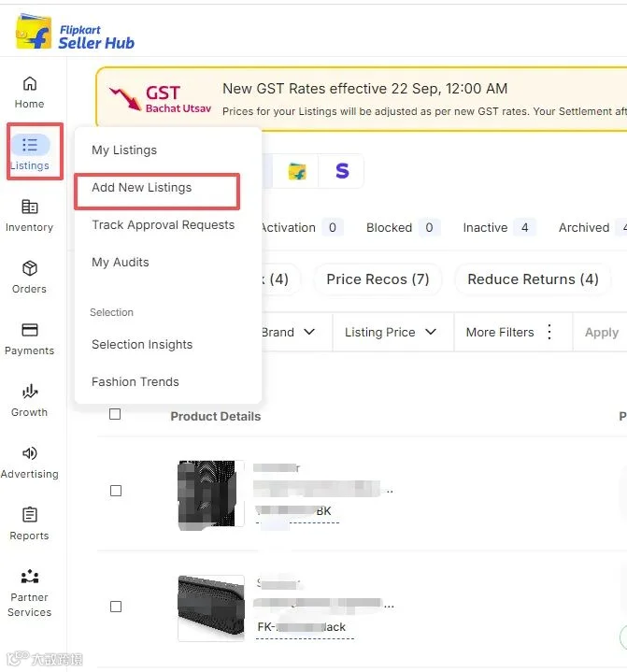
Task: Click the Apply filters button
Action: 601,332
